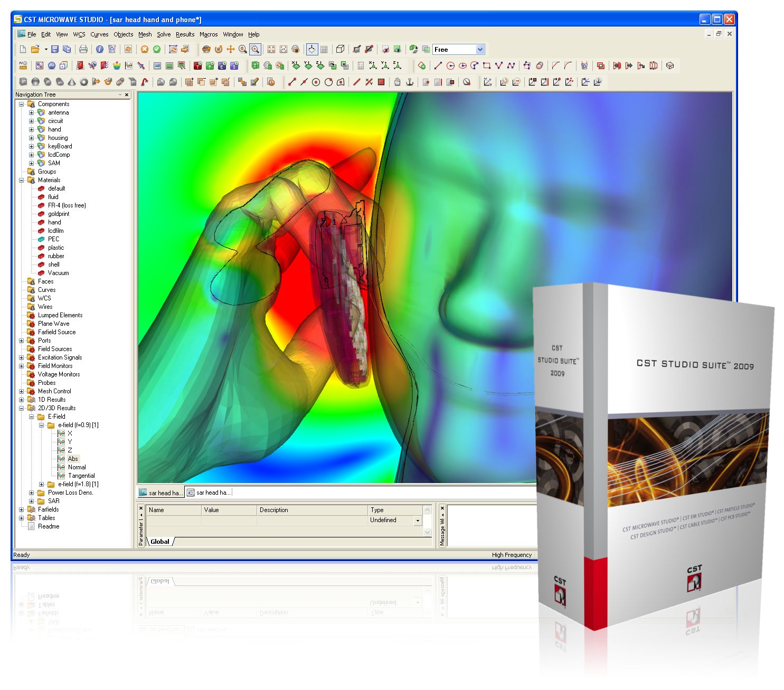This screenshot has height=690, width=784.
Task: Select the Pan view cross-arrows tool
Action: (x=231, y=49)
